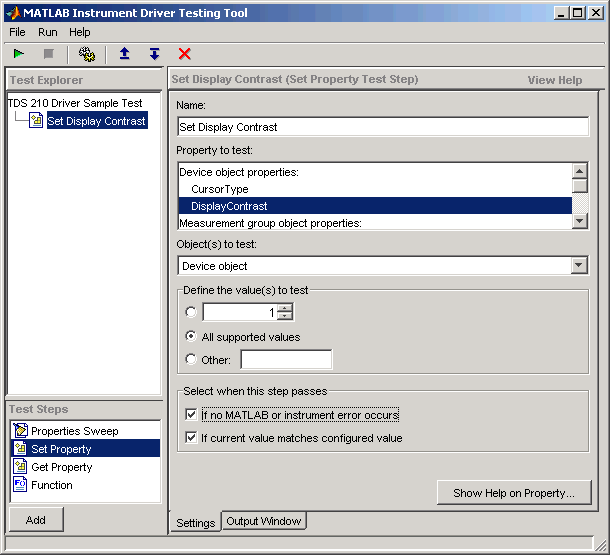The width and height of the screenshot is (610, 555).
Task: Click the gears settings toolbar icon
Action: tap(86, 54)
